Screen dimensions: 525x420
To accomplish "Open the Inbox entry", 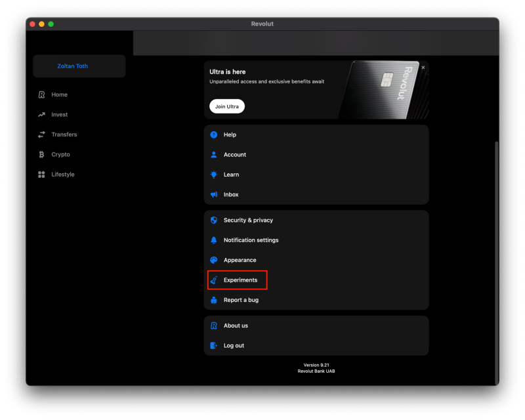I will [316, 195].
